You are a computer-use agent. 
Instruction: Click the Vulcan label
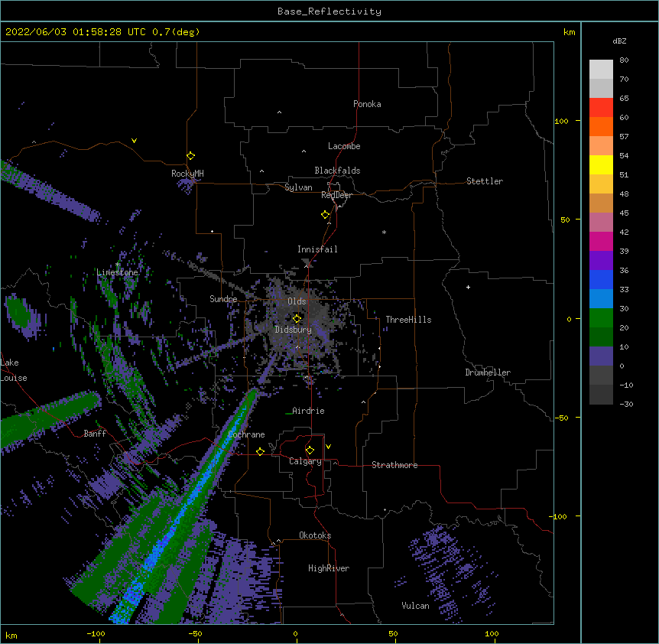pyautogui.click(x=415, y=606)
